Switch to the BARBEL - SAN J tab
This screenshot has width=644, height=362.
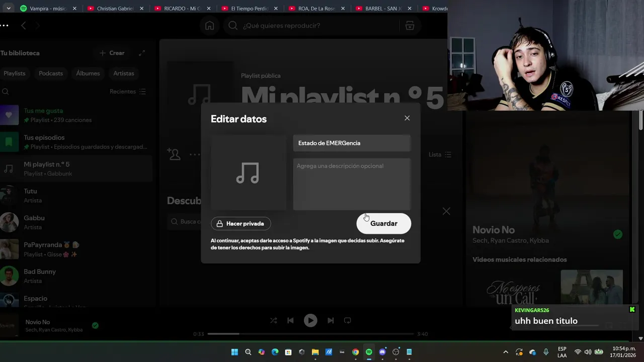383,9
